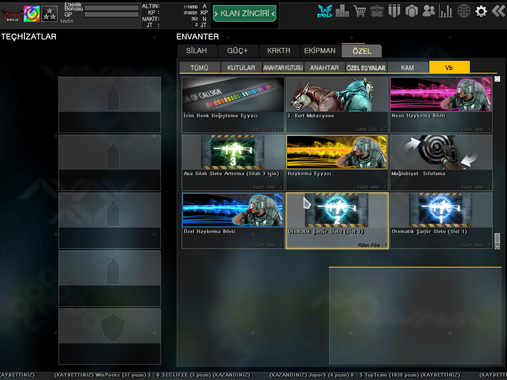Image resolution: width=507 pixels, height=380 pixels.
Task: Open the shopping cart store icon
Action: click(x=359, y=11)
